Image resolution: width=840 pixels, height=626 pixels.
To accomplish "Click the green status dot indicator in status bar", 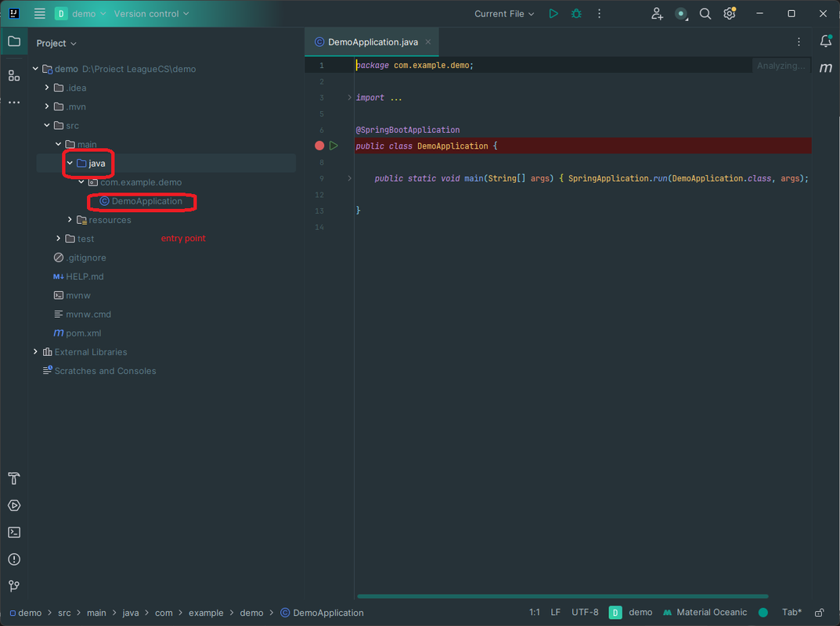I will pyautogui.click(x=763, y=612).
